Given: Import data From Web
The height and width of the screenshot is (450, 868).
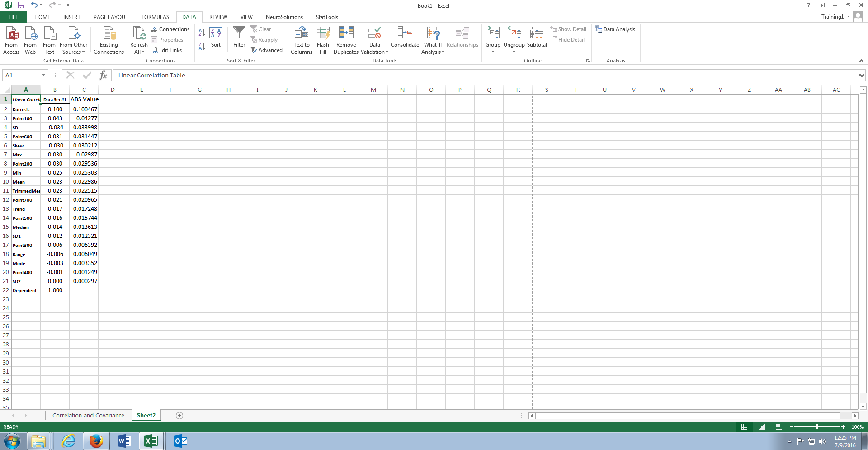Looking at the screenshot, I should pos(30,40).
